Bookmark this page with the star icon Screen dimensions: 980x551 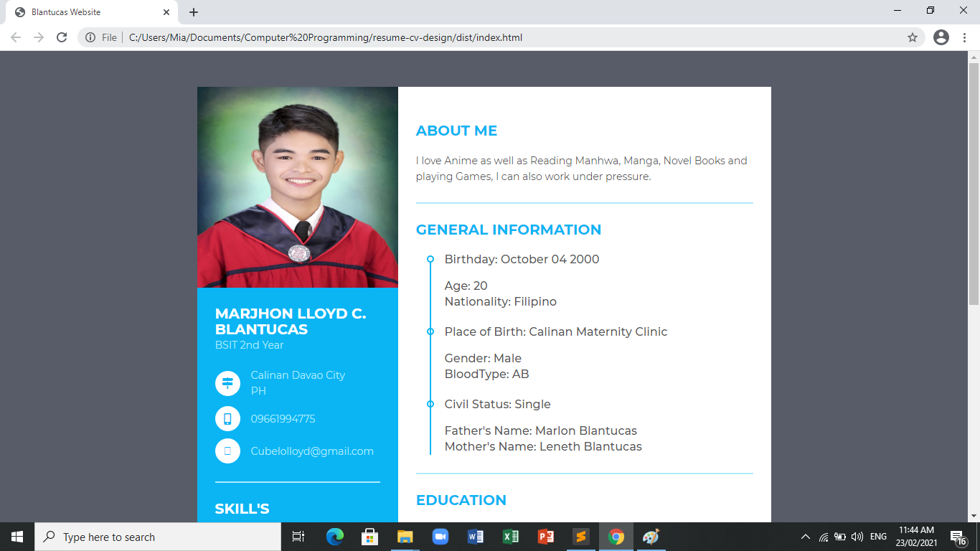click(913, 37)
